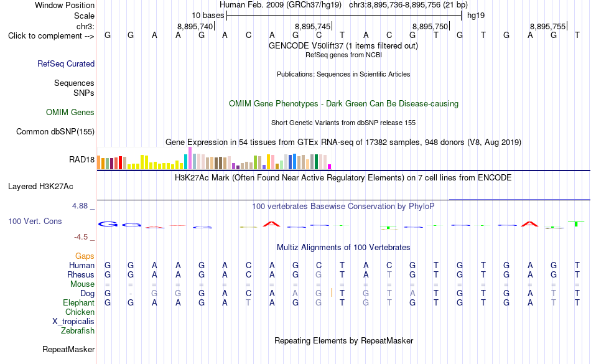This screenshot has width=591, height=364.
Task: Click the position text chr3:8,895,736-8,895,756 (21 bp)
Action: pos(408,5)
